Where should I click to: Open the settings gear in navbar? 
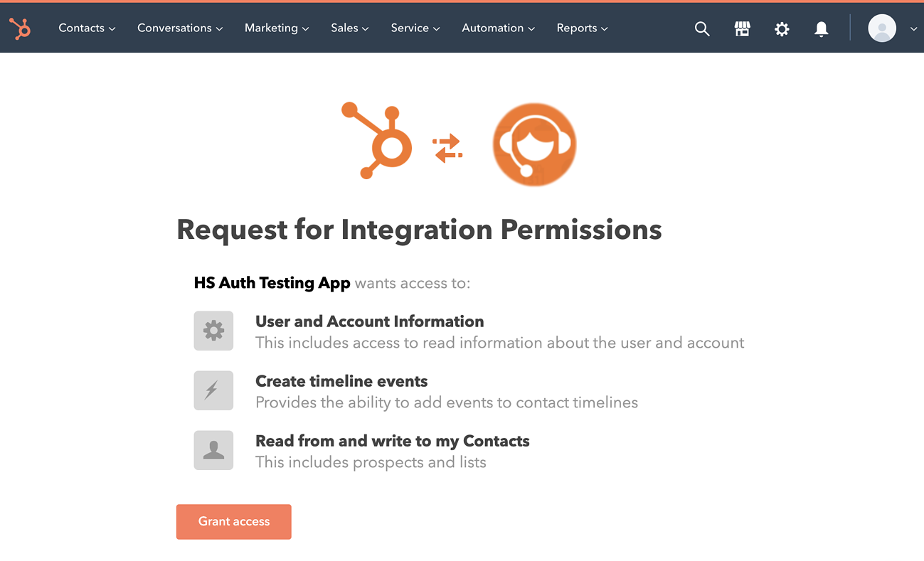click(782, 28)
